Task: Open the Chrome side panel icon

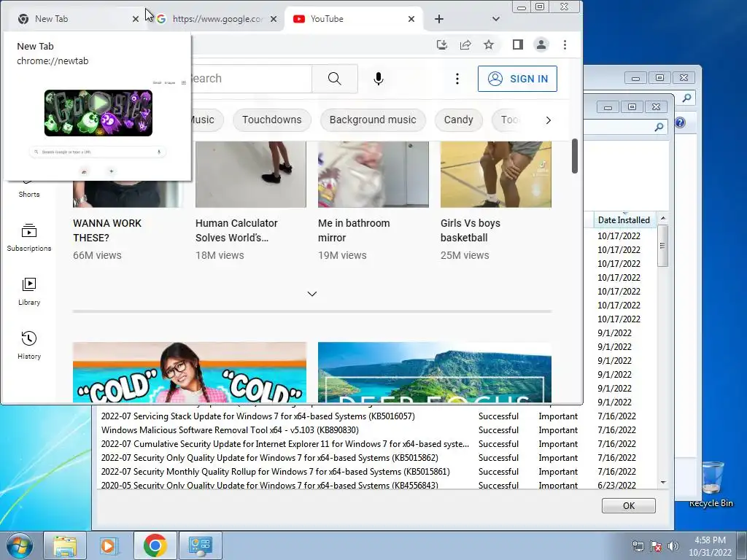Action: tap(518, 44)
